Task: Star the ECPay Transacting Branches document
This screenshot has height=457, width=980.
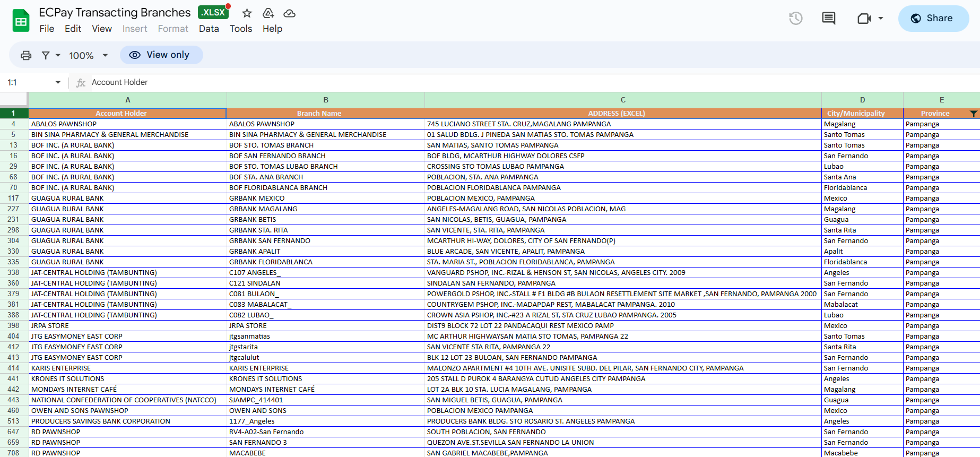Action: coord(247,13)
